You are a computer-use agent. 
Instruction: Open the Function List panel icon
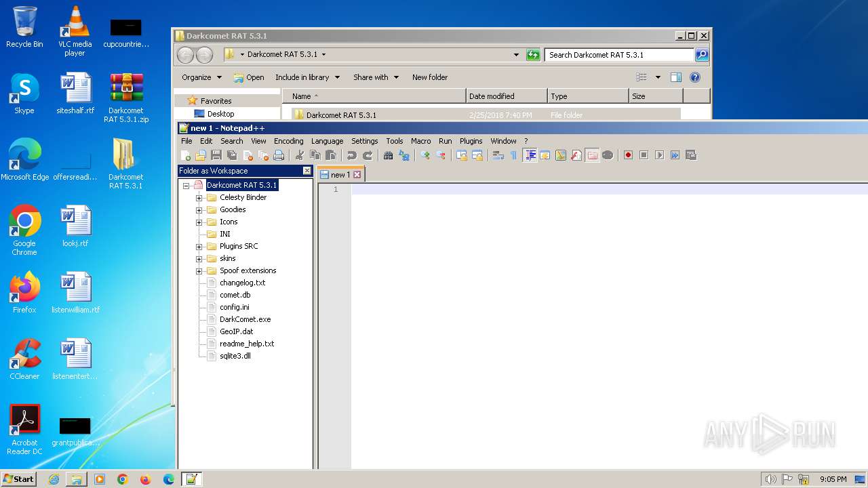(x=576, y=155)
